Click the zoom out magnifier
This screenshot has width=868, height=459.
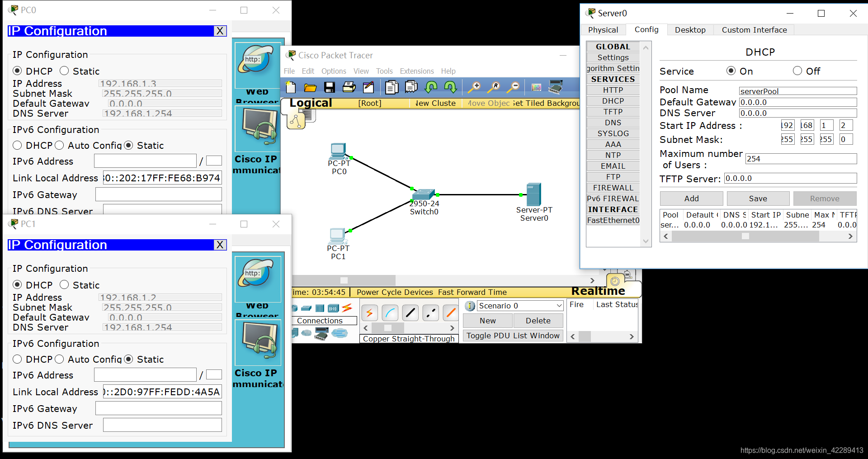point(513,87)
